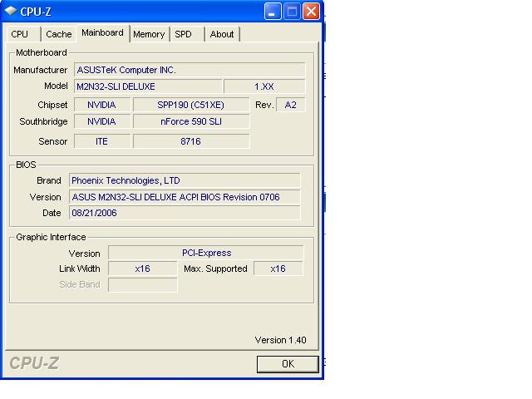
Task: Switch to the SPD tab
Action: [x=187, y=34]
